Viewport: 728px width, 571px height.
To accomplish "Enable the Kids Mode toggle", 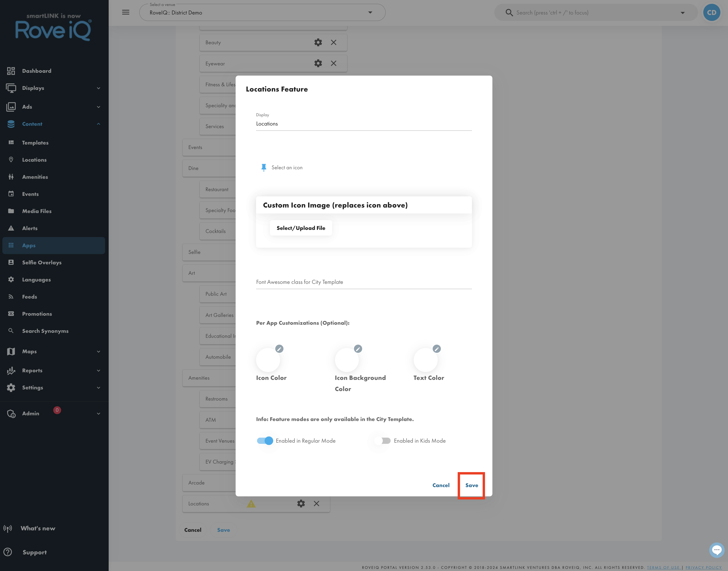I will [x=383, y=441].
